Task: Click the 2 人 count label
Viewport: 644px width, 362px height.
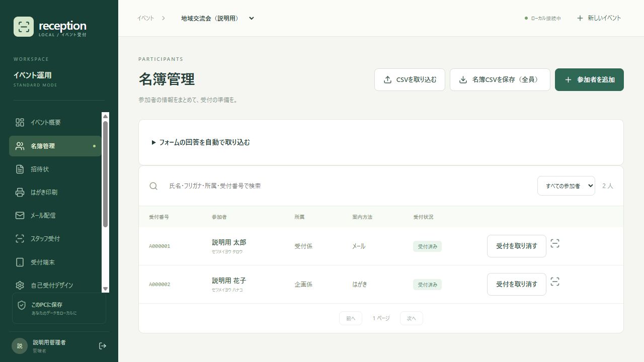Action: point(607,186)
